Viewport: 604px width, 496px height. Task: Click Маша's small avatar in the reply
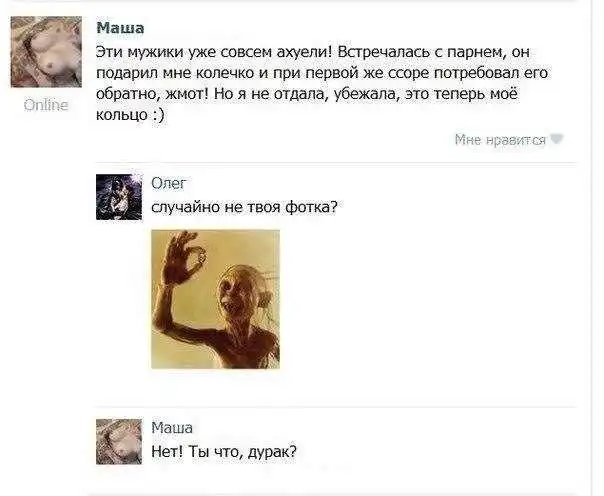pos(119,441)
